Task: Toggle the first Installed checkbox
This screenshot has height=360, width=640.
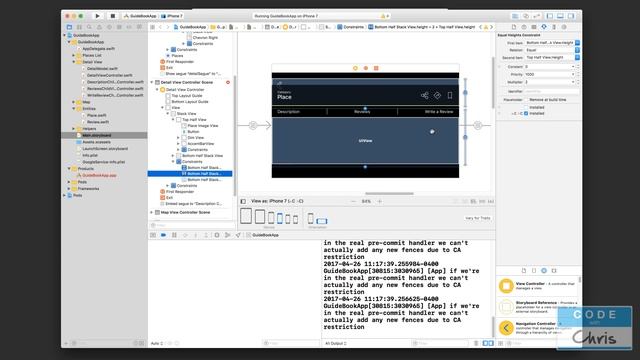Action: click(x=526, y=107)
